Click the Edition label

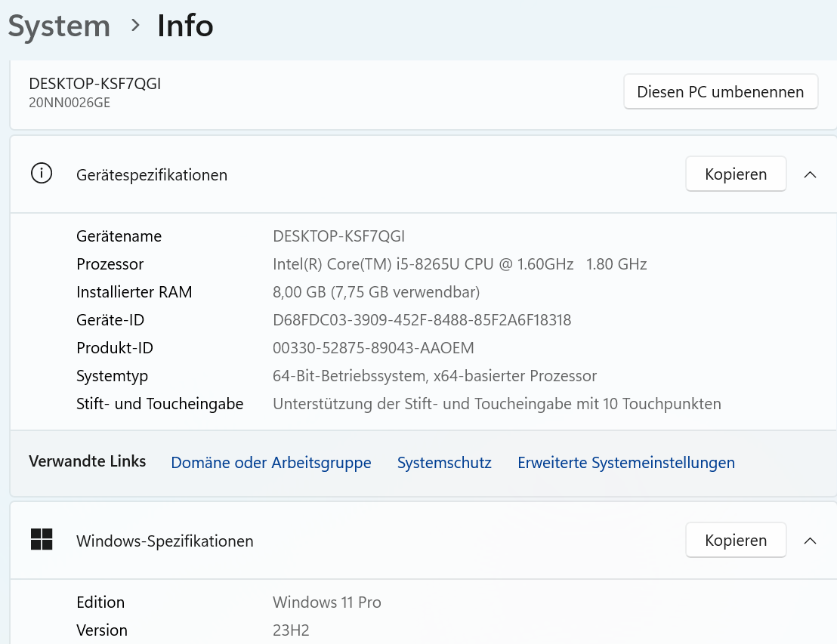click(100, 602)
